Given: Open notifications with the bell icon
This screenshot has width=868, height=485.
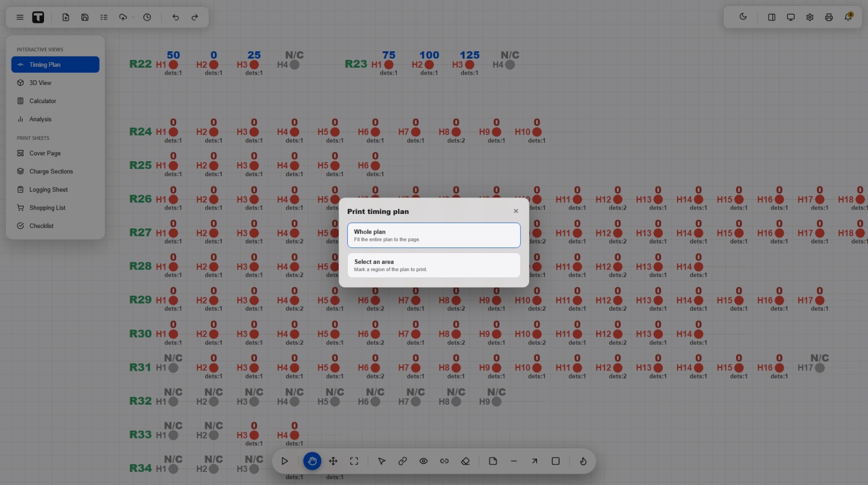Looking at the screenshot, I should [x=848, y=17].
